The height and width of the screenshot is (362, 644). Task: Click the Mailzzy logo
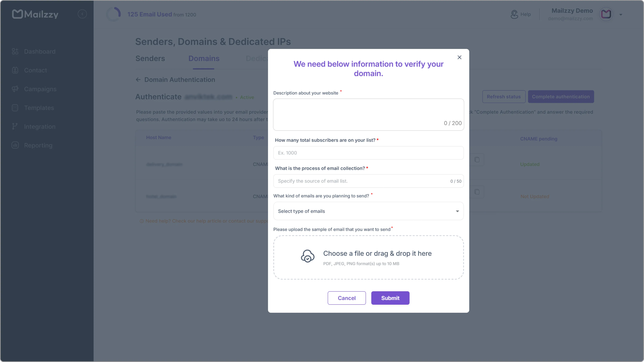tap(35, 14)
